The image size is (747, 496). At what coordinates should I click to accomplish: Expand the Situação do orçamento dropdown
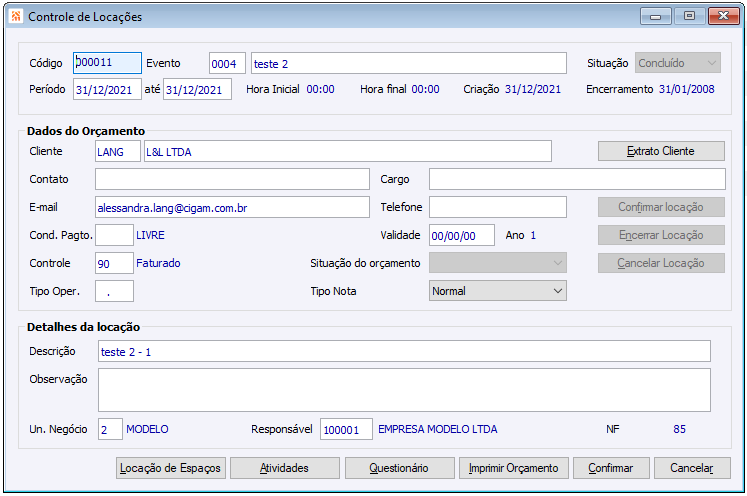coord(497,263)
